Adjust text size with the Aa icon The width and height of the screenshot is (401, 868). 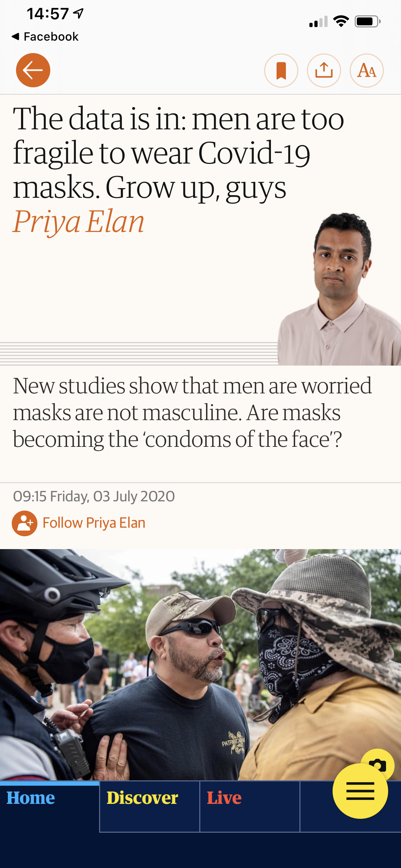[x=367, y=71]
